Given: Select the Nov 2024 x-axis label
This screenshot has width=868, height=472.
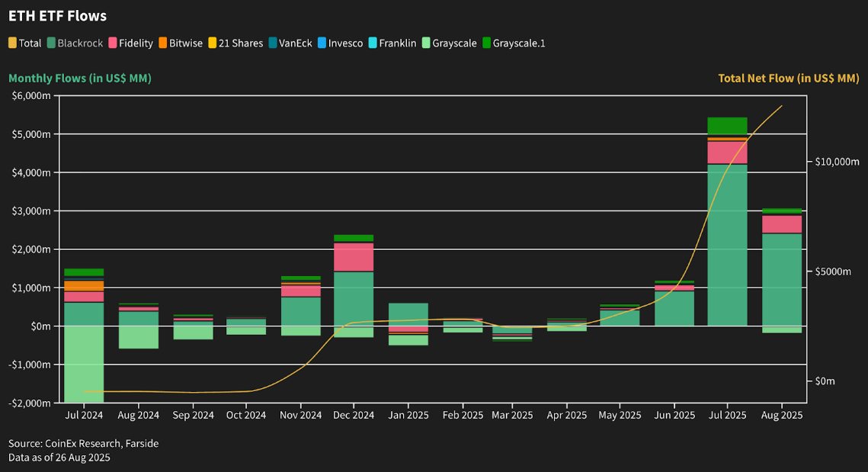Looking at the screenshot, I should [x=300, y=415].
